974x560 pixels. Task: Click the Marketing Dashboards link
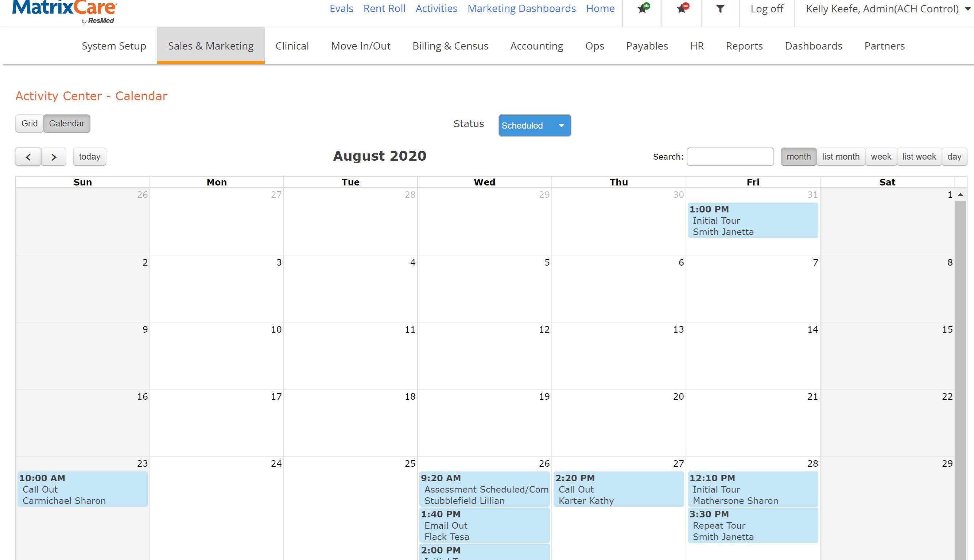tap(521, 8)
